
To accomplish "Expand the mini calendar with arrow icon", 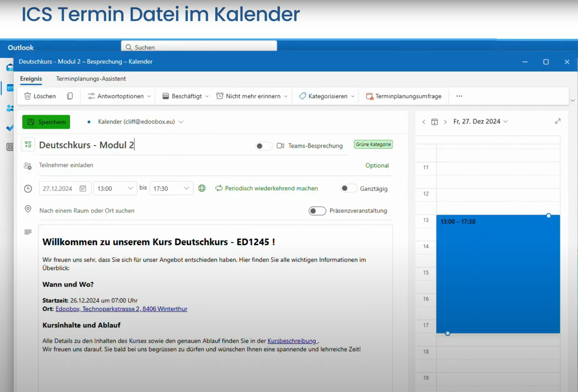I will tap(558, 121).
